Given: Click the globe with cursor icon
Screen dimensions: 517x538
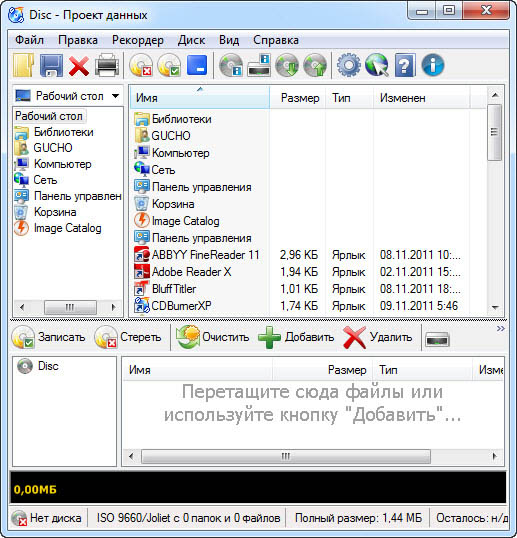Looking at the screenshot, I should (377, 65).
